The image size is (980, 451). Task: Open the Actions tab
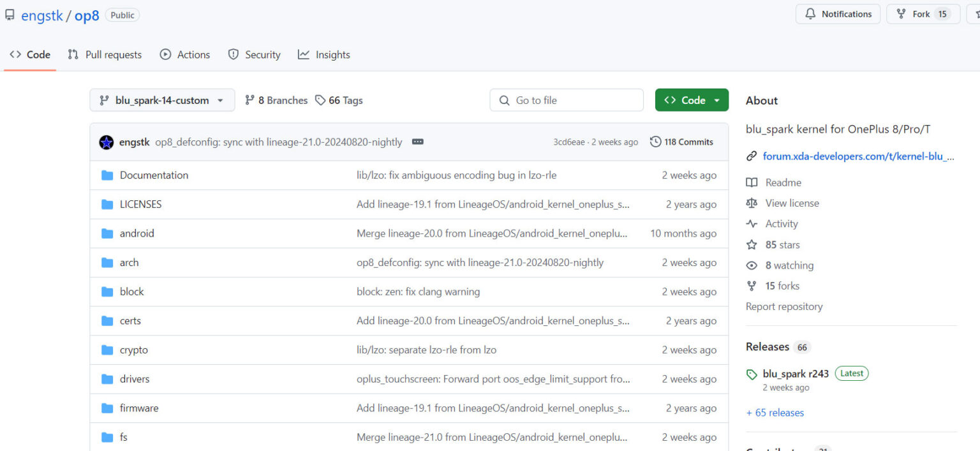point(185,55)
